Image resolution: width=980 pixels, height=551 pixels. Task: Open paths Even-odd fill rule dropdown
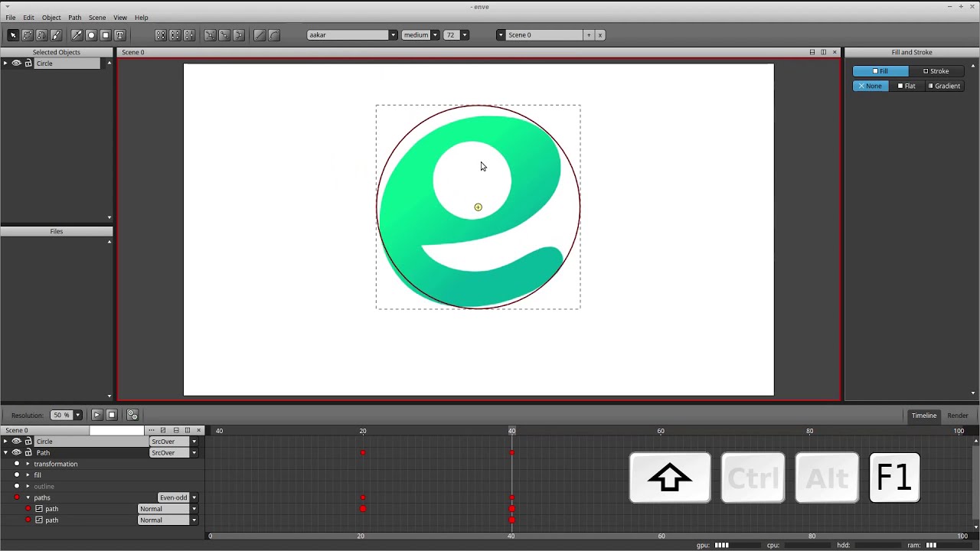point(178,497)
